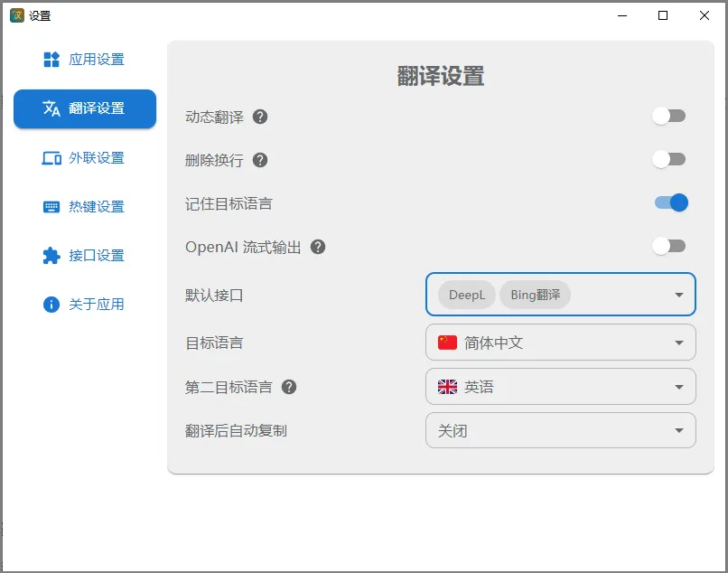The image size is (728, 573).
Task: Click the 记住目标语言 label
Action: (x=229, y=203)
